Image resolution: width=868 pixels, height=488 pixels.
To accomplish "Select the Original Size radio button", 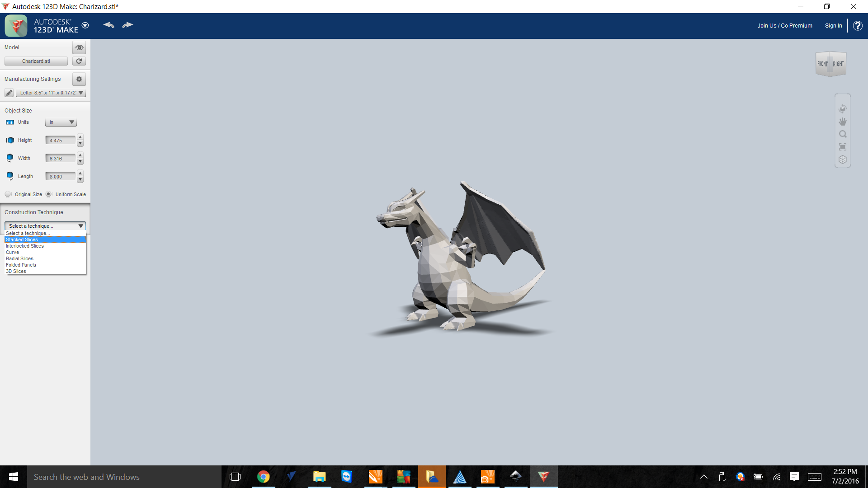I will [x=8, y=194].
